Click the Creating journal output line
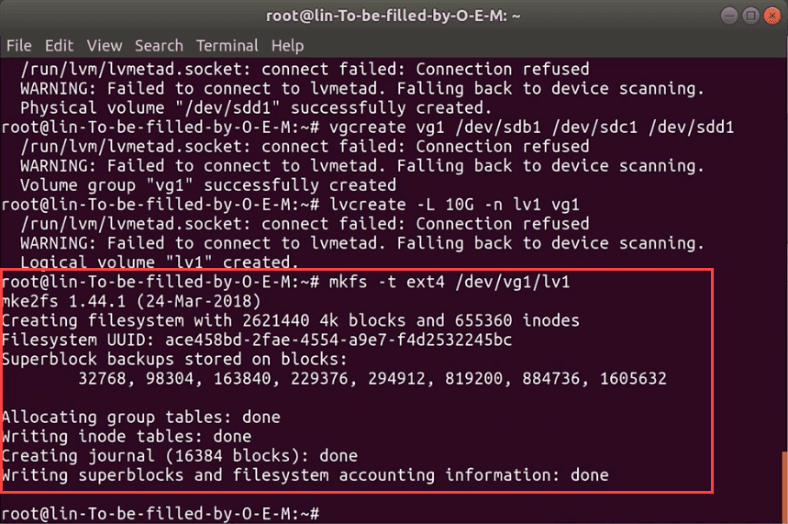Image resolution: width=788 pixels, height=524 pixels. 180,456
